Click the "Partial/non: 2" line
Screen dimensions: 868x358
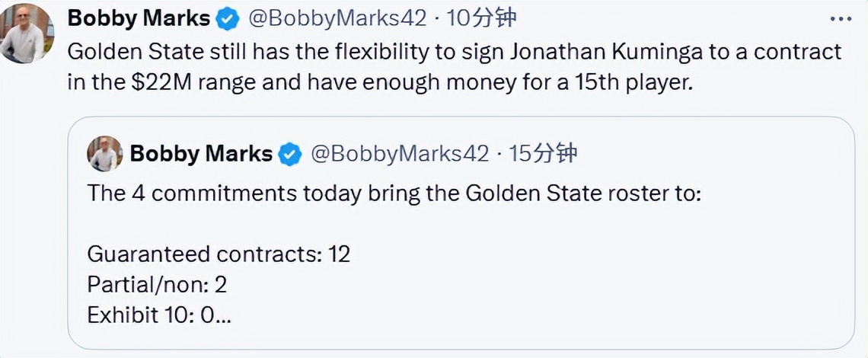pos(157,284)
